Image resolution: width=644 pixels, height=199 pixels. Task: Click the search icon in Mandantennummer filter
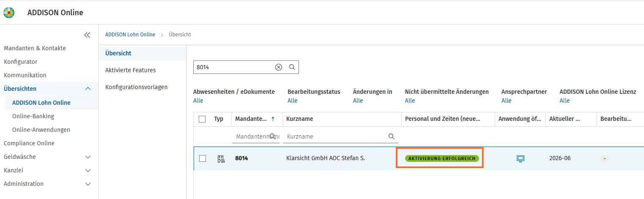point(273,136)
